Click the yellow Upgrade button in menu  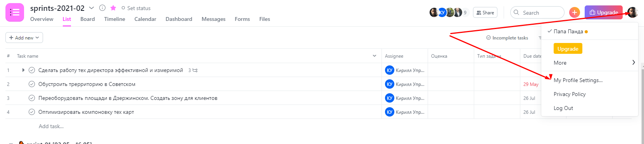568,49
